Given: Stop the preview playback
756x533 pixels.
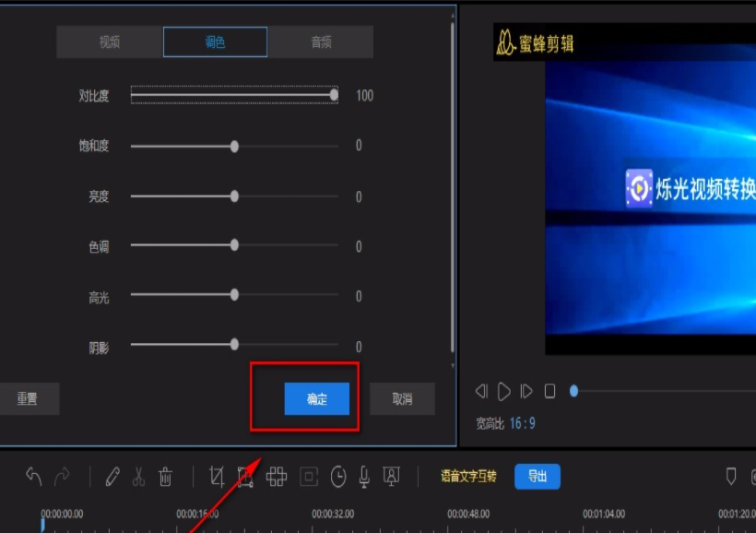Looking at the screenshot, I should coord(549,391).
